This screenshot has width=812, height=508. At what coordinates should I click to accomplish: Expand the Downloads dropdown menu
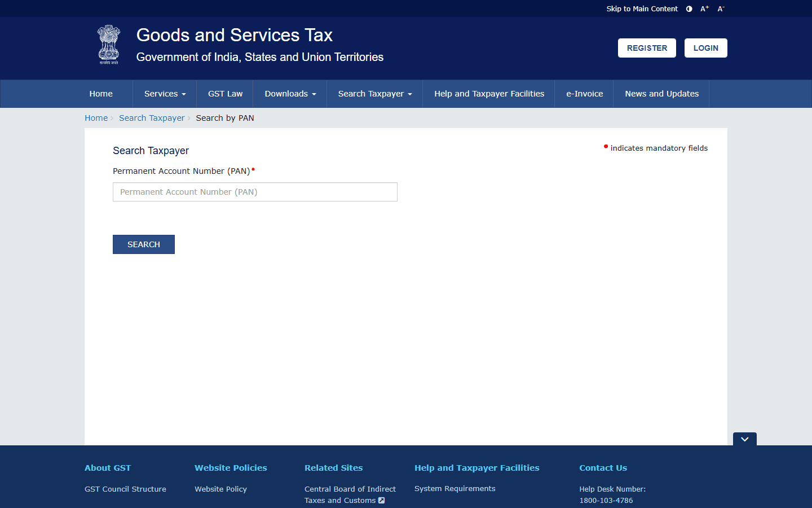click(290, 94)
